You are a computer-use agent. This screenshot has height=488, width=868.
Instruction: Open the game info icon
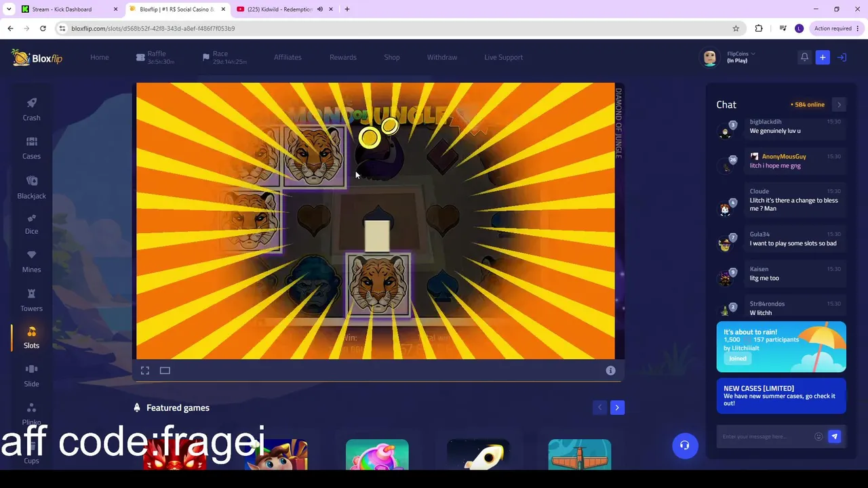click(x=610, y=371)
